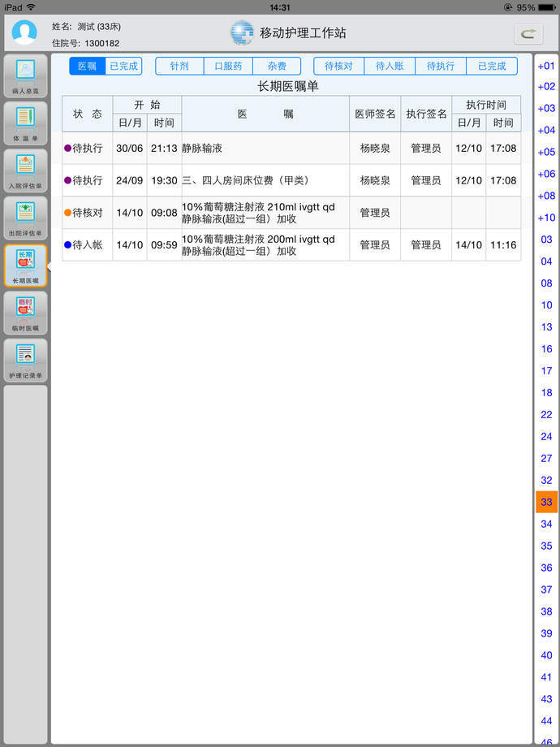
Task: Select bed +04 in bed list
Action: coord(547,130)
